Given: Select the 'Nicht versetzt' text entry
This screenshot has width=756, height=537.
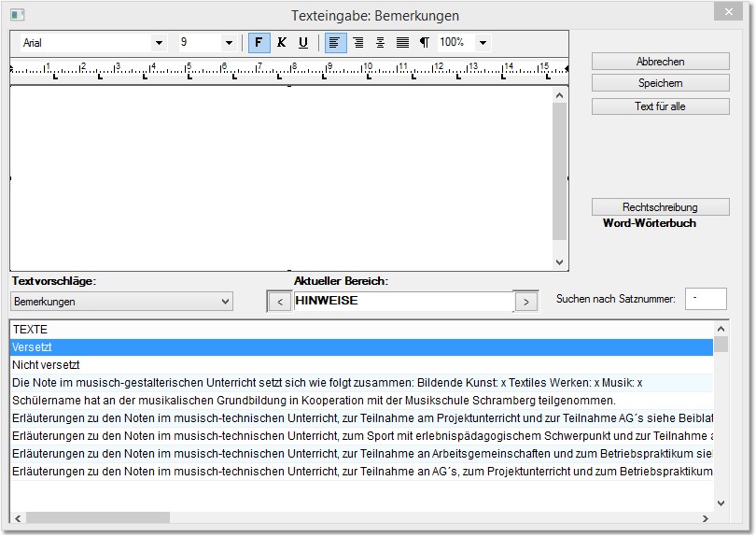Looking at the screenshot, I should (47, 365).
